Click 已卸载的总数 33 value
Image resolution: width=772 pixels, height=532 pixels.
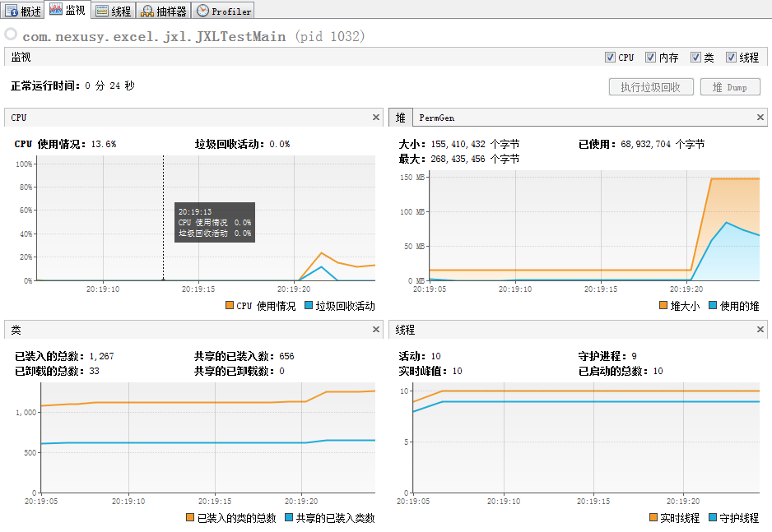tap(94, 371)
